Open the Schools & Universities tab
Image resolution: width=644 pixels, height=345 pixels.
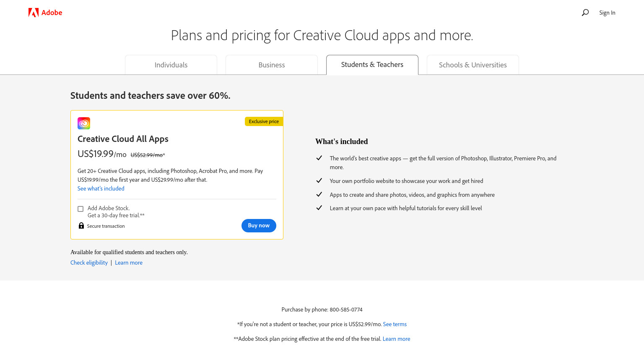click(x=473, y=65)
